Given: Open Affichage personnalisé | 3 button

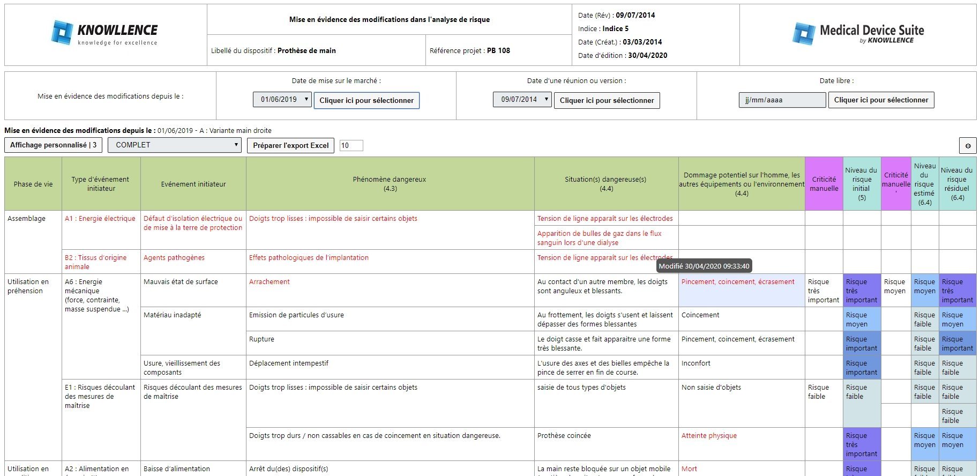Looking at the screenshot, I should [x=53, y=145].
